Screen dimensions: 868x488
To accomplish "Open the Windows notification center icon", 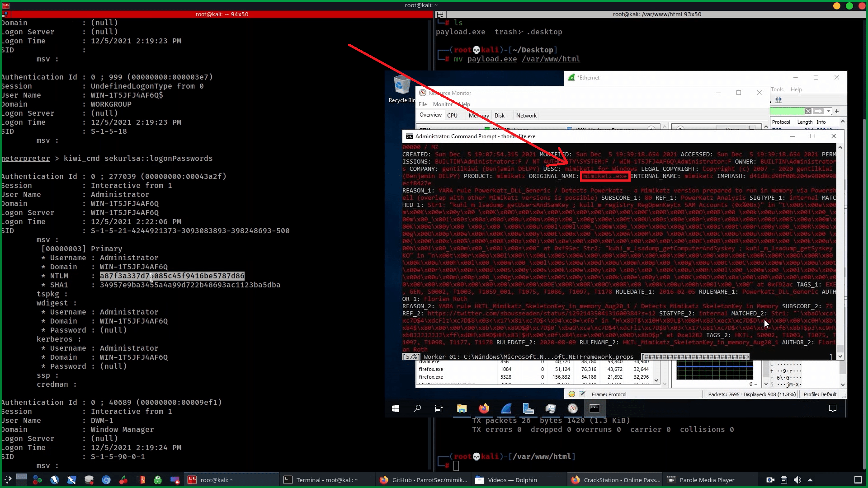I will (x=833, y=408).
